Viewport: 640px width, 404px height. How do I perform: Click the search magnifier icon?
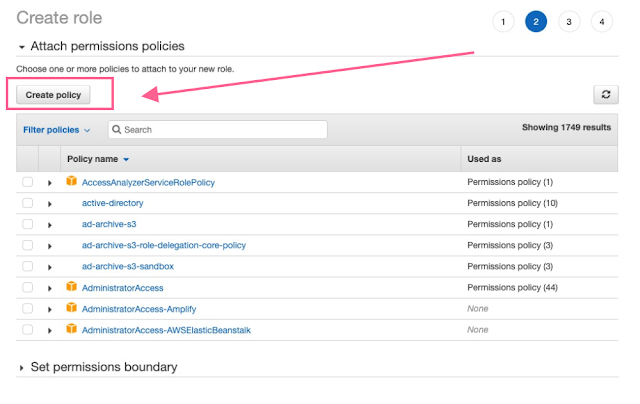(x=116, y=130)
